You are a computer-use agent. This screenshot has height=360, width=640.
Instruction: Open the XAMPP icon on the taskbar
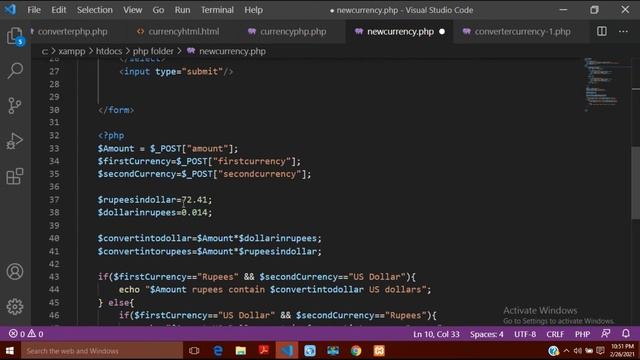tap(379, 351)
